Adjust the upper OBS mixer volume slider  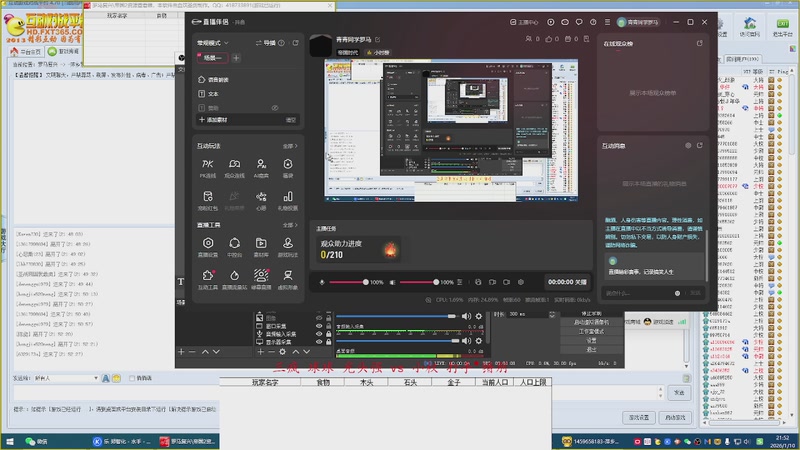click(x=396, y=316)
